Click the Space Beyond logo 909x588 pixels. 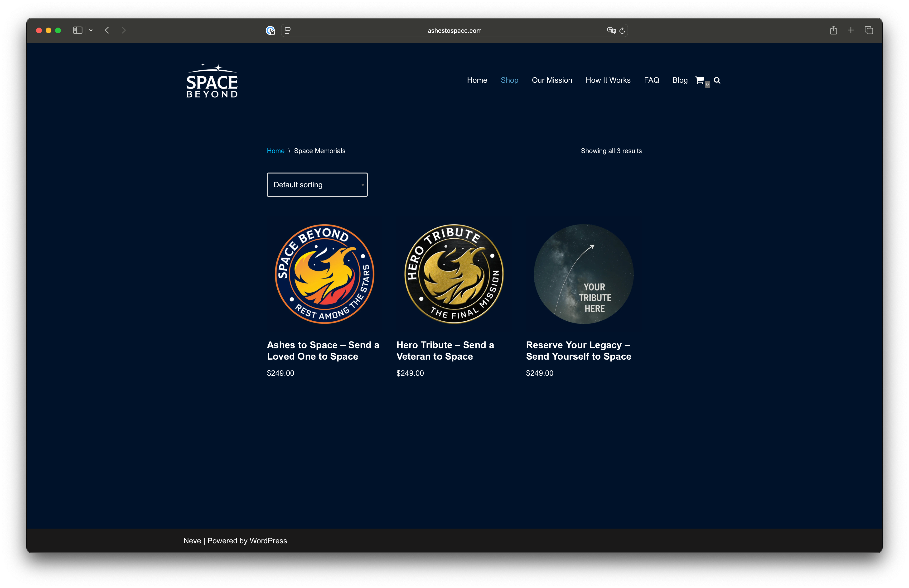coord(212,81)
